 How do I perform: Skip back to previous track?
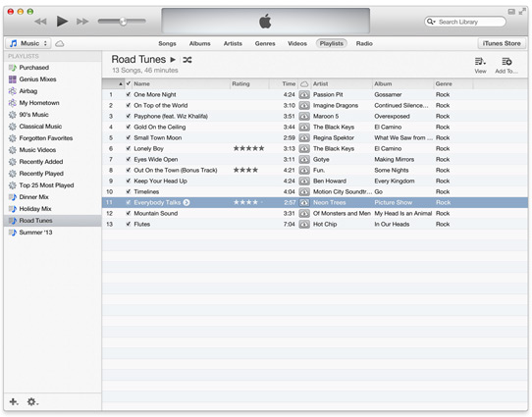tap(40, 22)
